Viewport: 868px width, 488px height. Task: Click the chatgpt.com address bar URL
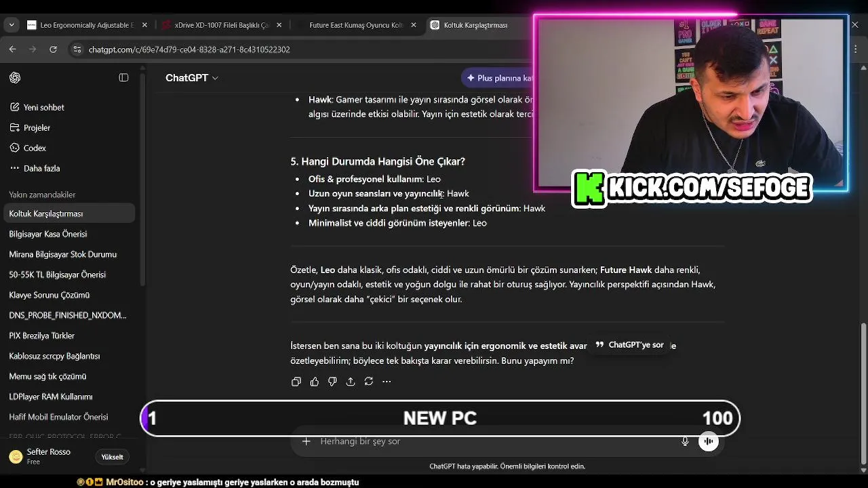click(x=189, y=49)
